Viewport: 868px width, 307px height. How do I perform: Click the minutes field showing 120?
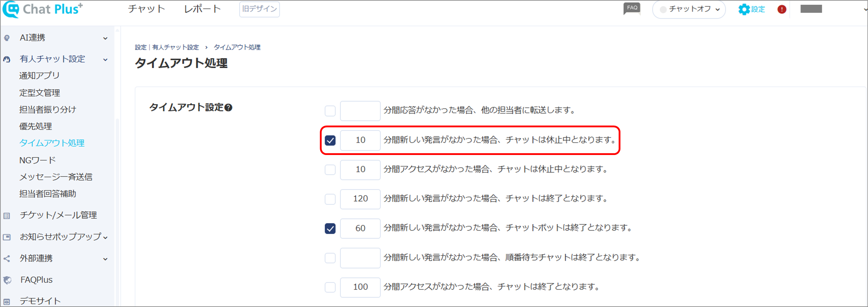tap(360, 199)
